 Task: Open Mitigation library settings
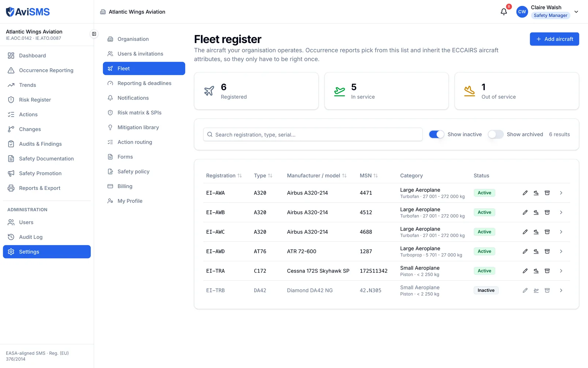tap(144, 127)
